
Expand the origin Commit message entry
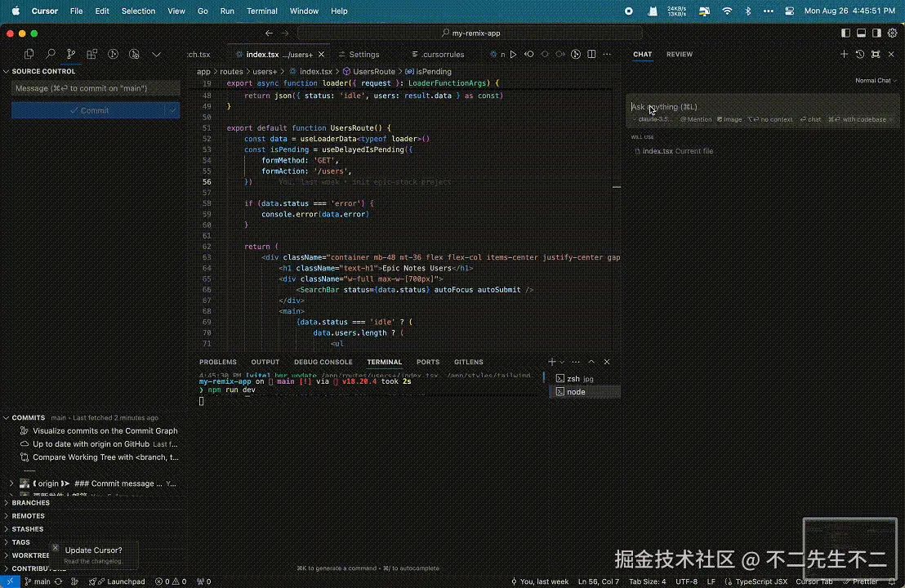(x=11, y=483)
